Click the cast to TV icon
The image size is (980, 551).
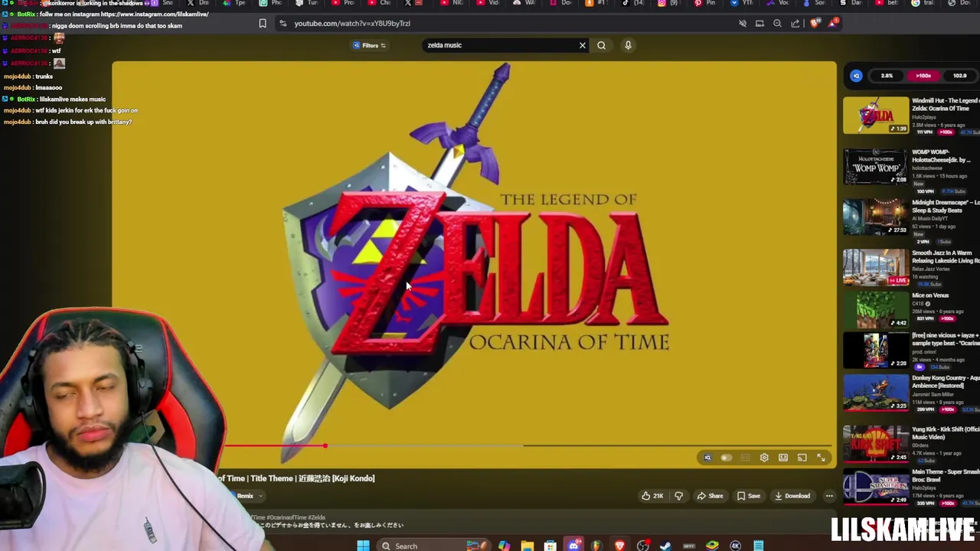tap(802, 458)
